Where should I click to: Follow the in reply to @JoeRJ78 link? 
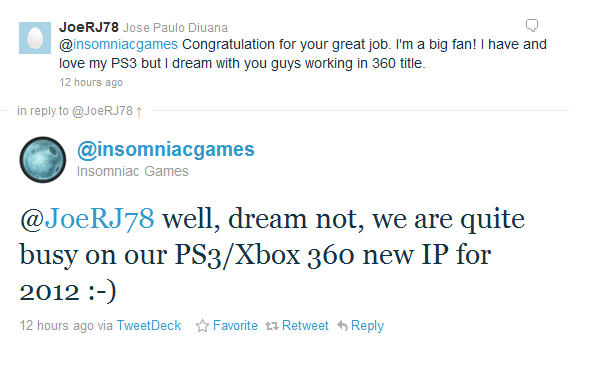coord(75,111)
